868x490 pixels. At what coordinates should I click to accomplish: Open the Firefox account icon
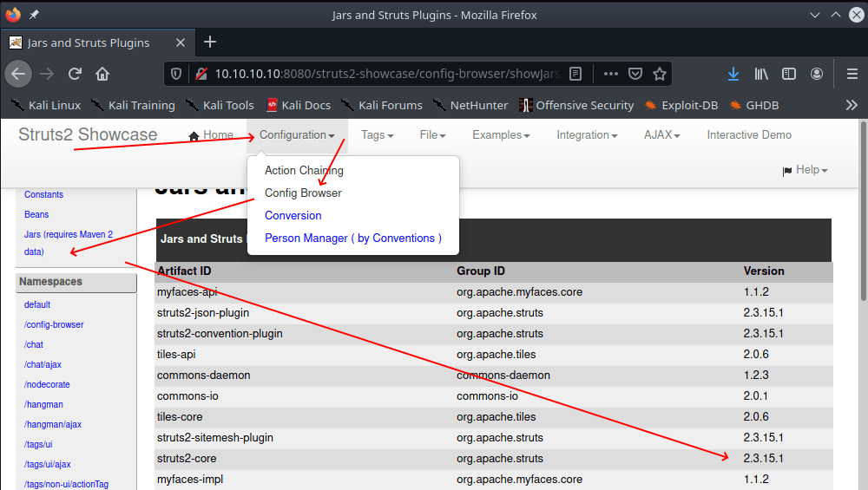817,74
